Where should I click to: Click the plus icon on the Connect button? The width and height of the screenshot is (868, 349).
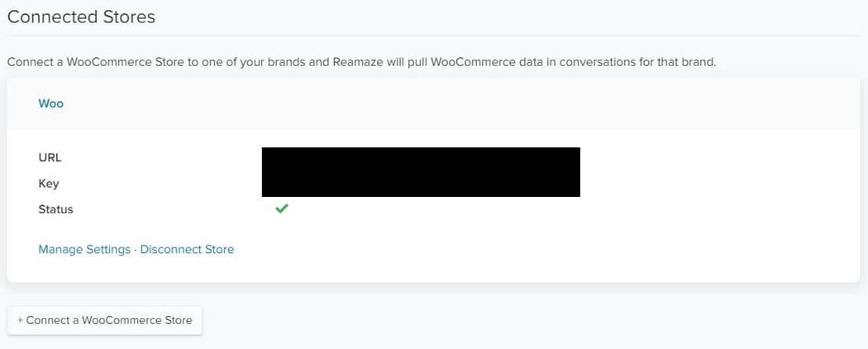pos(20,320)
